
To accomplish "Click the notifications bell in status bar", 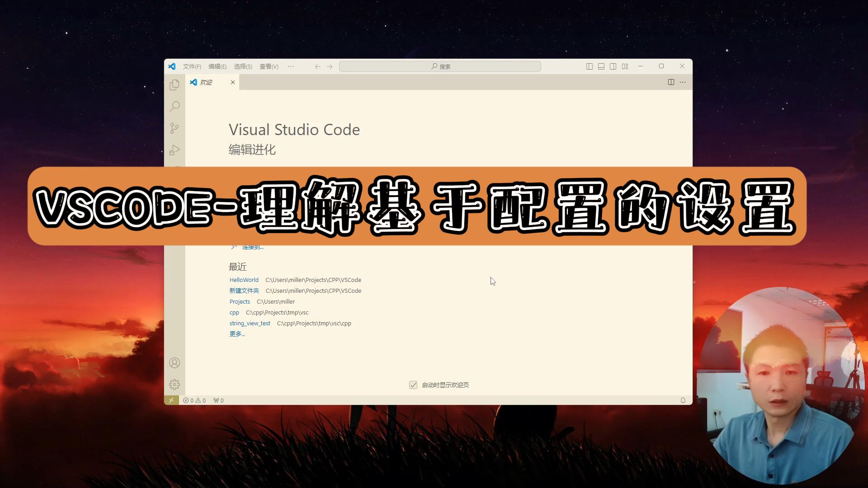I will tap(683, 400).
